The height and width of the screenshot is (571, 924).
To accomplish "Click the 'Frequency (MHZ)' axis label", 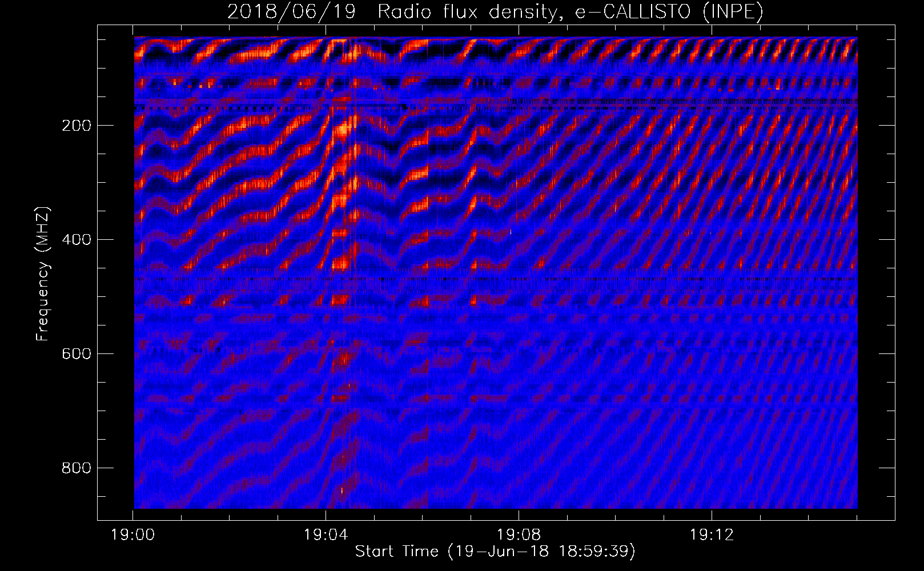I will click(43, 274).
